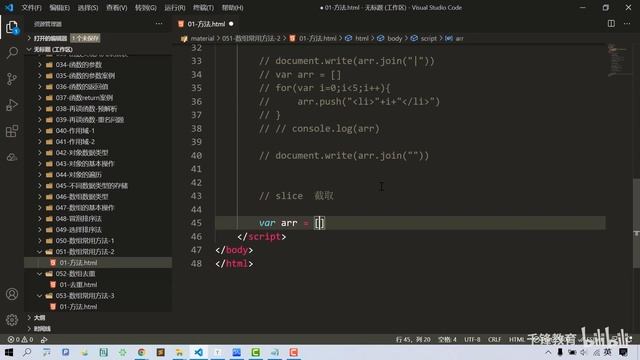Open the Explorer view in activity bar
The width and height of the screenshot is (640, 360).
(12, 28)
